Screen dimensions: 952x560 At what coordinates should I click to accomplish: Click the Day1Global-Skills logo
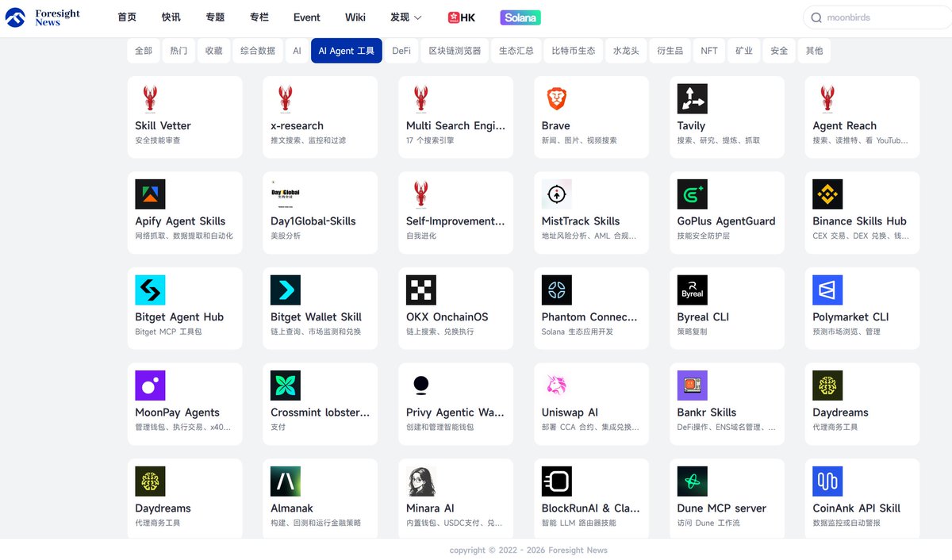pyautogui.click(x=286, y=194)
